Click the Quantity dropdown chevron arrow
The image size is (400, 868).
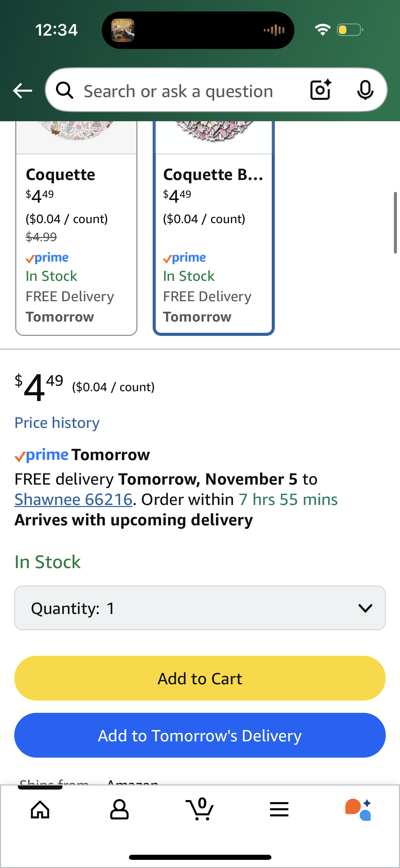click(365, 608)
